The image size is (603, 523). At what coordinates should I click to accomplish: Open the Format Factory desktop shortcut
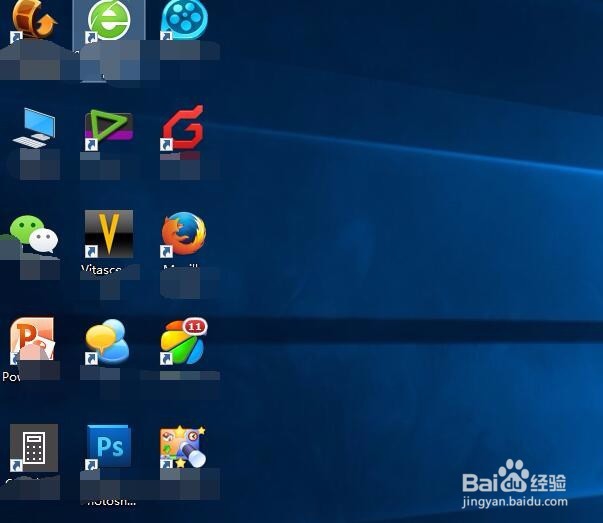[34, 20]
